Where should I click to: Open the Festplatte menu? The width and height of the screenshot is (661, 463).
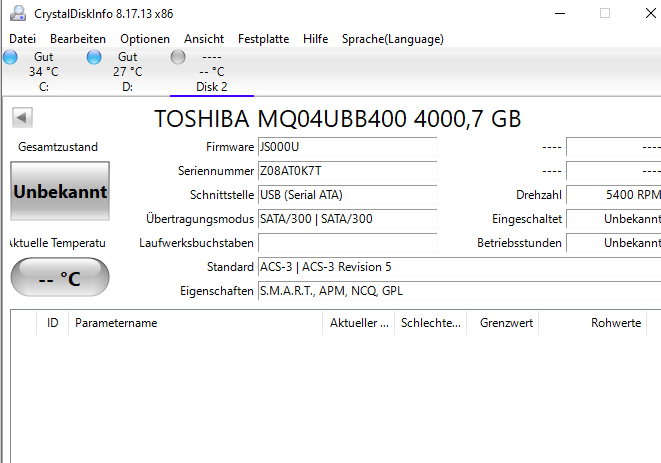coord(263,39)
